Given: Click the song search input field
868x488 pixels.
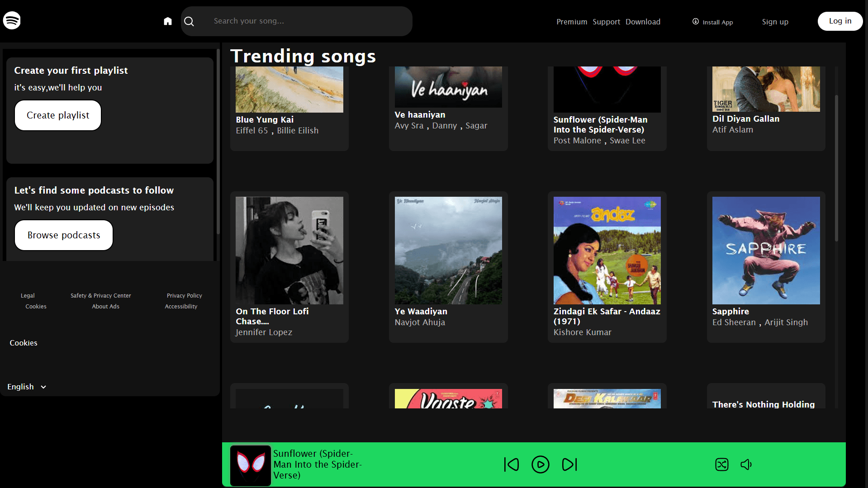Looking at the screenshot, I should click(297, 21).
